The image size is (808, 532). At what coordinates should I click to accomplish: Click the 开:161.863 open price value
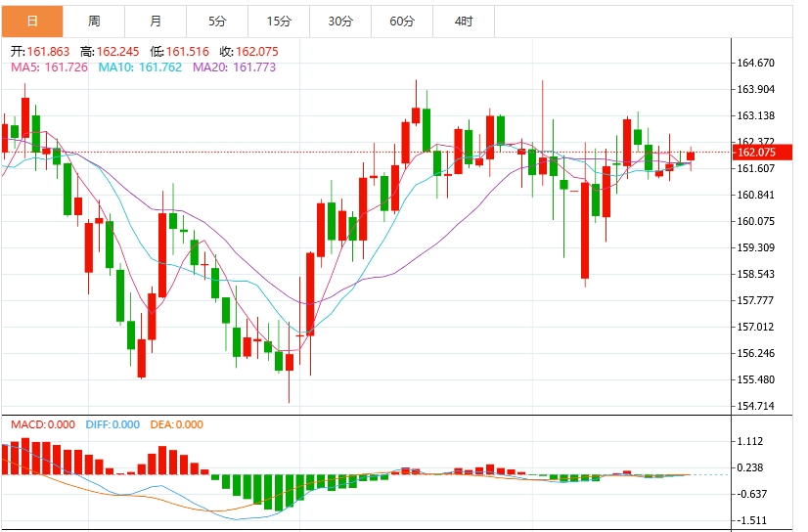click(40, 52)
